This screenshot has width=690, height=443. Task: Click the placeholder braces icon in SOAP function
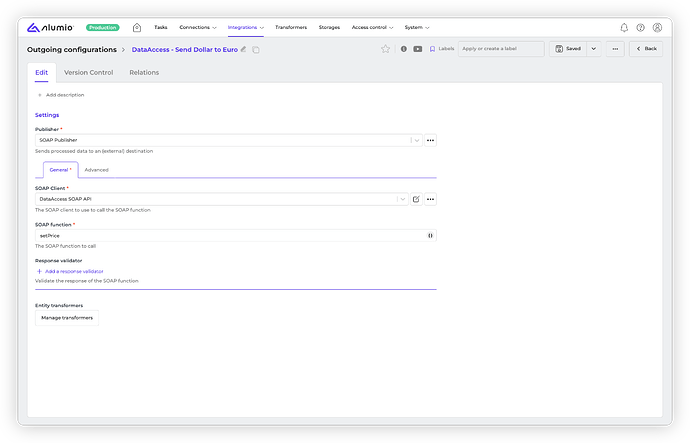coord(430,236)
